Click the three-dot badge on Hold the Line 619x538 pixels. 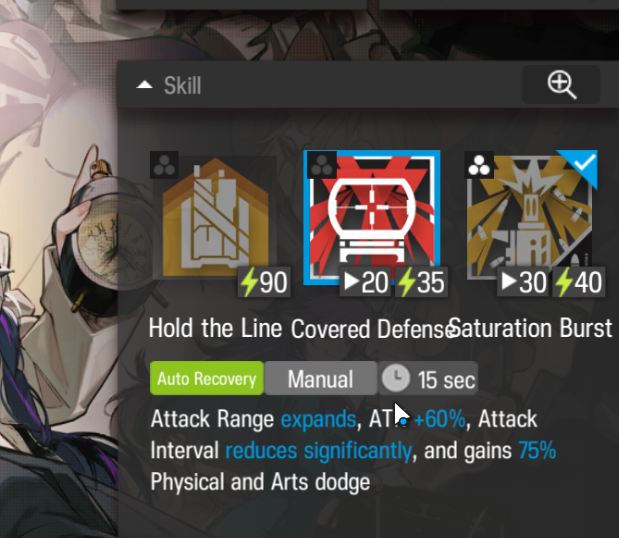coord(165,165)
